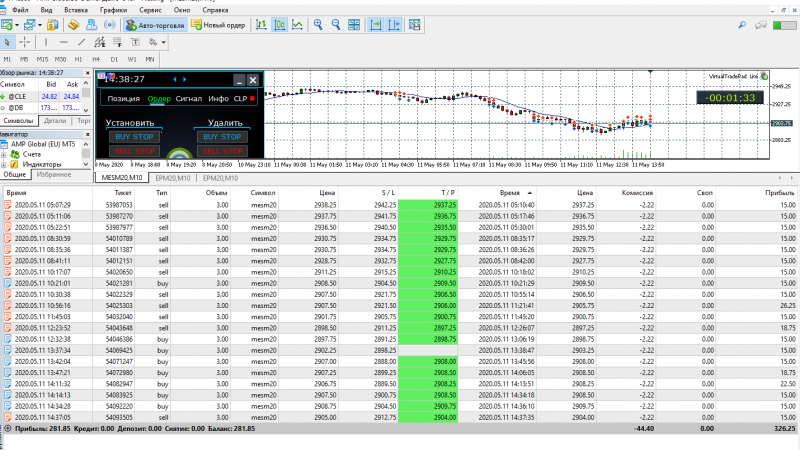This screenshot has height=450, width=800.
Task: Click the Auto-trading toolbar button
Action: pyautogui.click(x=155, y=24)
